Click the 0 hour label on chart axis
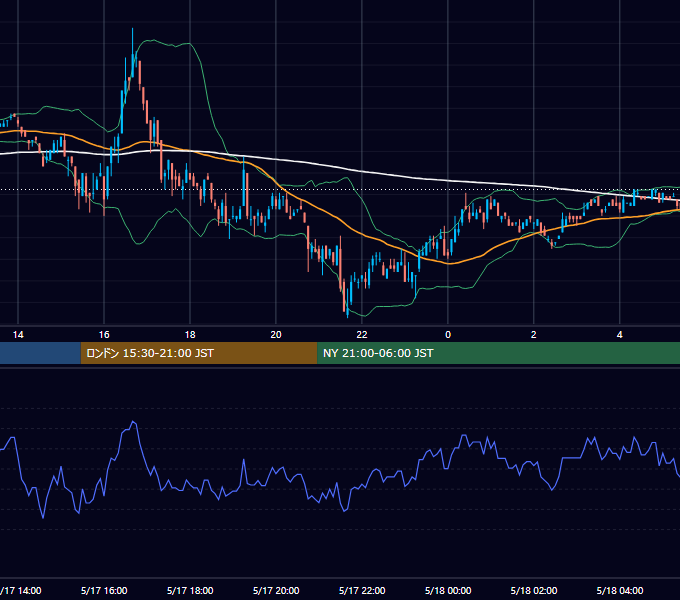The width and height of the screenshot is (680, 600). click(448, 335)
